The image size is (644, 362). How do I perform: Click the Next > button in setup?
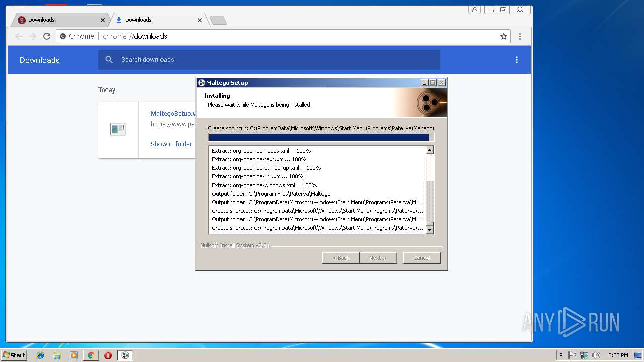[x=378, y=258]
